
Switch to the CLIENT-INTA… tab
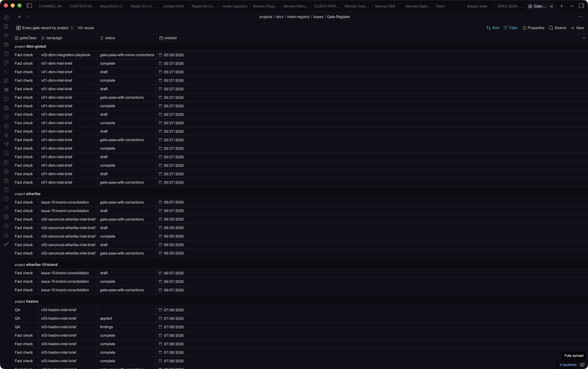click(x=327, y=6)
